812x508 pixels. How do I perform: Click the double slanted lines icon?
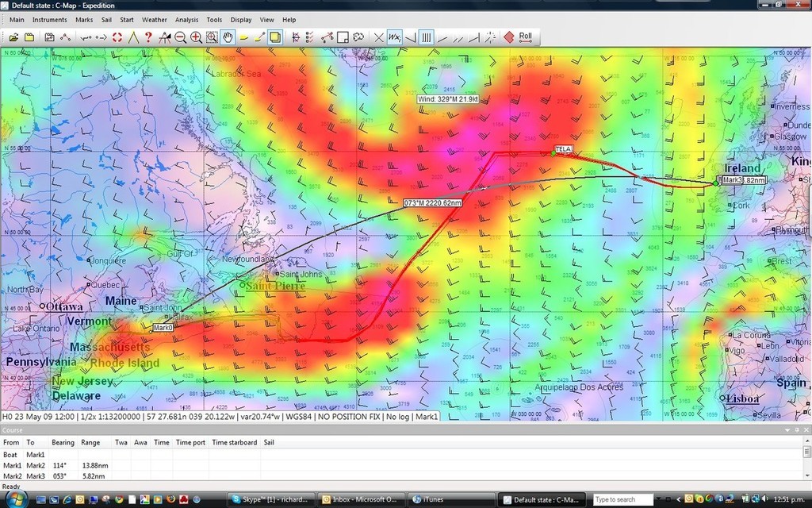458,38
